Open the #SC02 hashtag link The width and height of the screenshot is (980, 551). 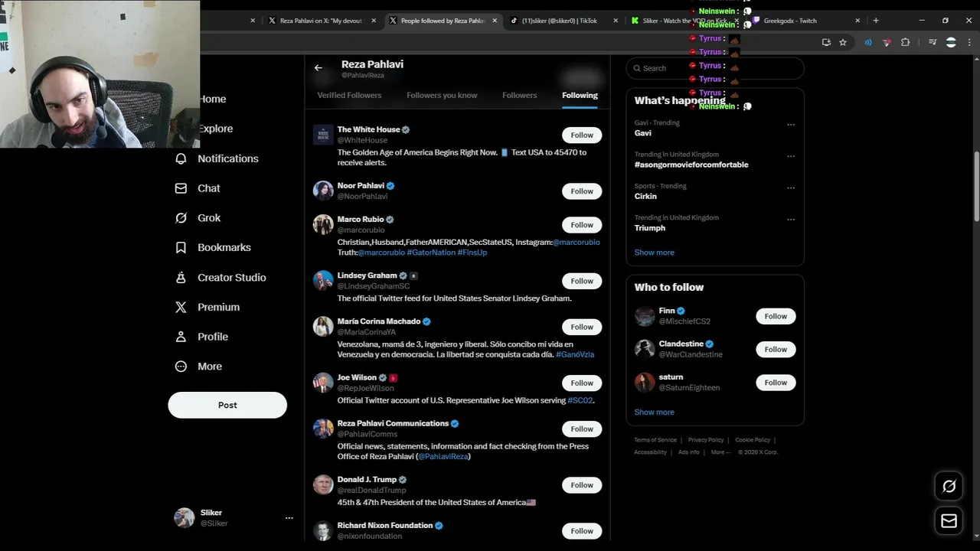click(x=580, y=400)
